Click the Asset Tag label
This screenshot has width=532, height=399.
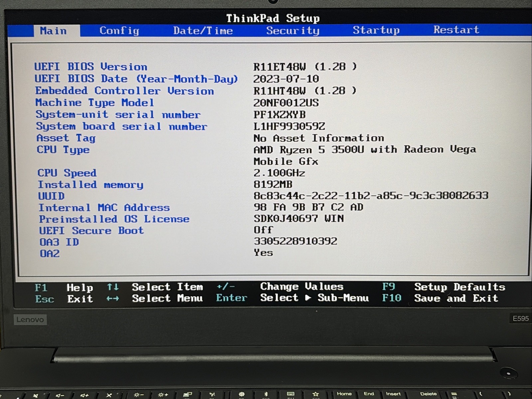coord(66,138)
